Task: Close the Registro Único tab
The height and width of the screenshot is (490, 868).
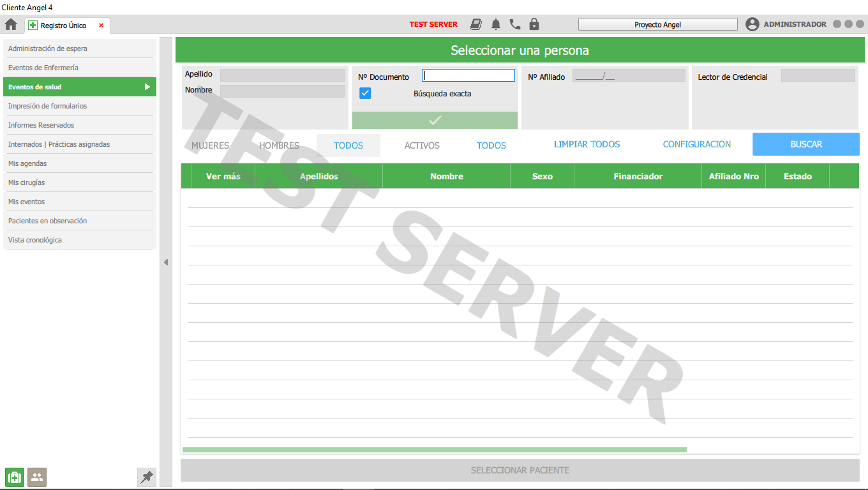Action: tap(101, 26)
